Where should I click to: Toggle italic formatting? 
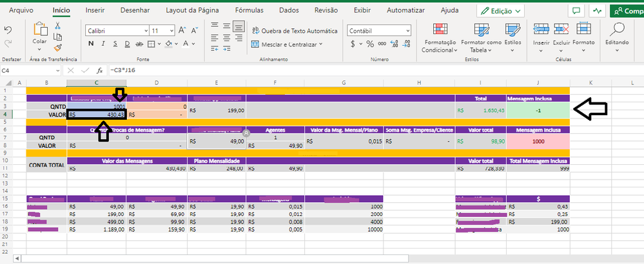coord(103,43)
